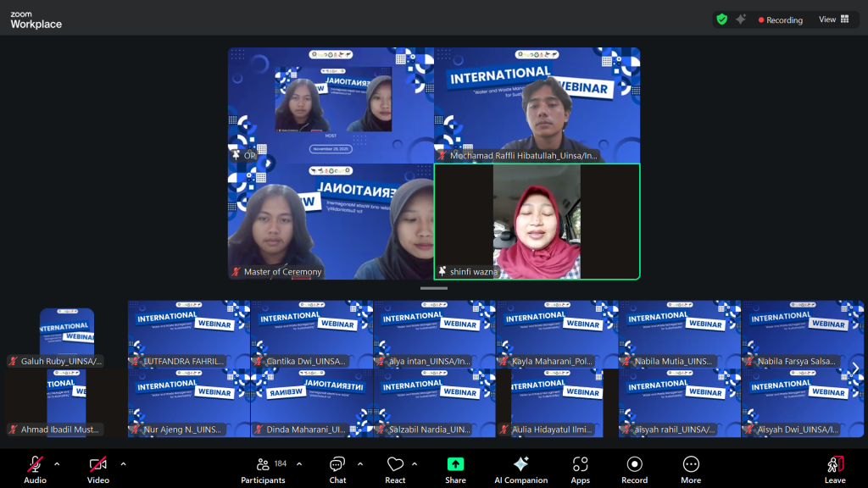Expand the Participants options caret
The width and height of the screenshot is (868, 488).
pos(299,463)
